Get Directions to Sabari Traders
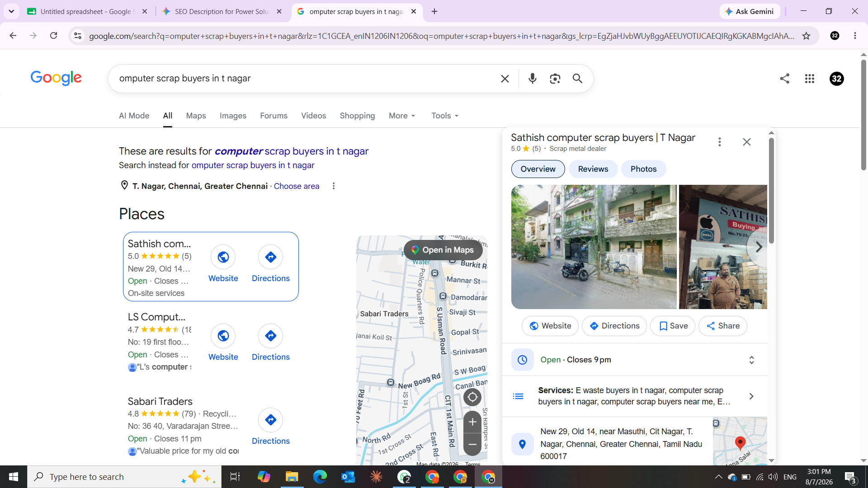The image size is (868, 488). coord(270,427)
